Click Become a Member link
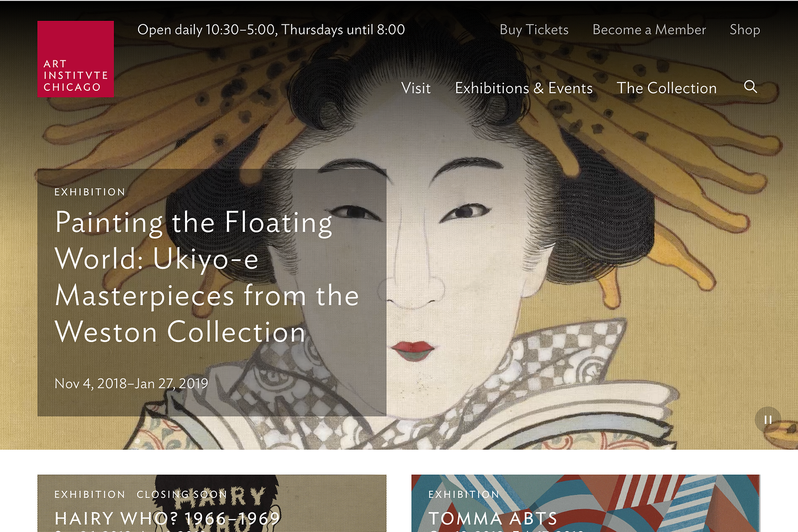This screenshot has height=532, width=798. click(649, 30)
